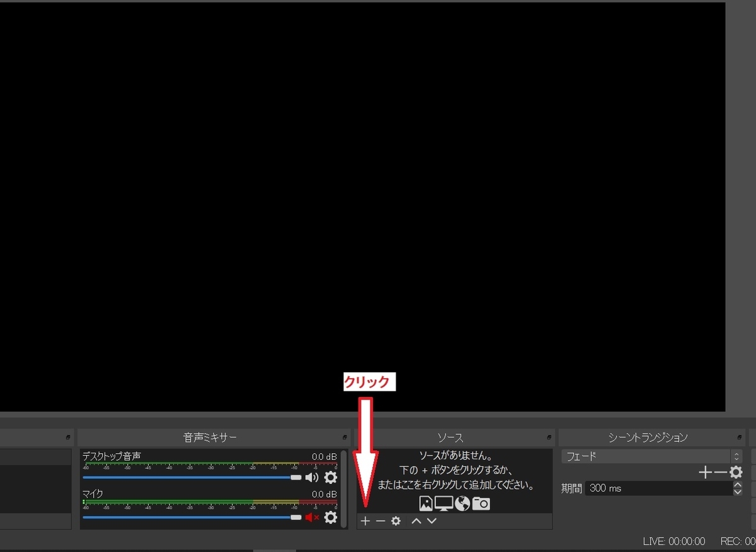Click the デスクトップ音声 label
The image size is (756, 552).
[x=112, y=456]
